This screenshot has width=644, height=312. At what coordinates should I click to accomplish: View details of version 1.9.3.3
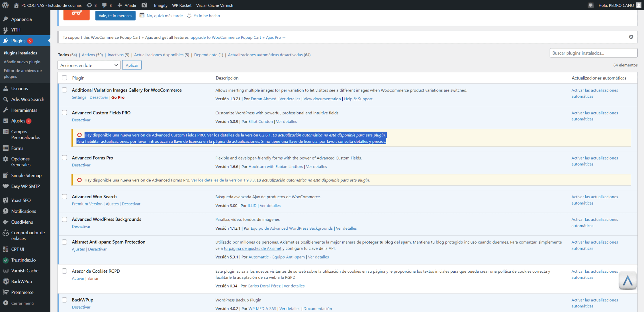pos(223,180)
